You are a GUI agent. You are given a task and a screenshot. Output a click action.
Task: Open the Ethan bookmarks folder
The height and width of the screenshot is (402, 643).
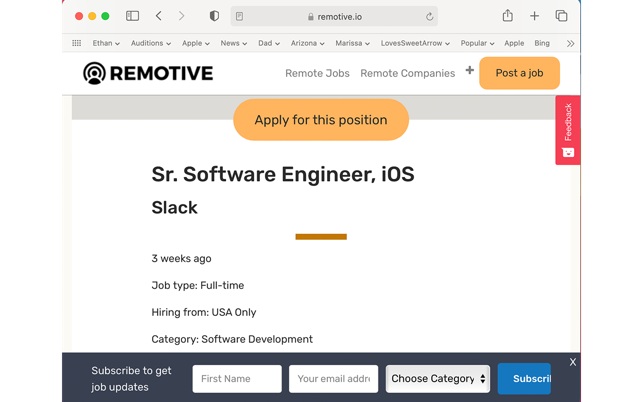pos(106,43)
